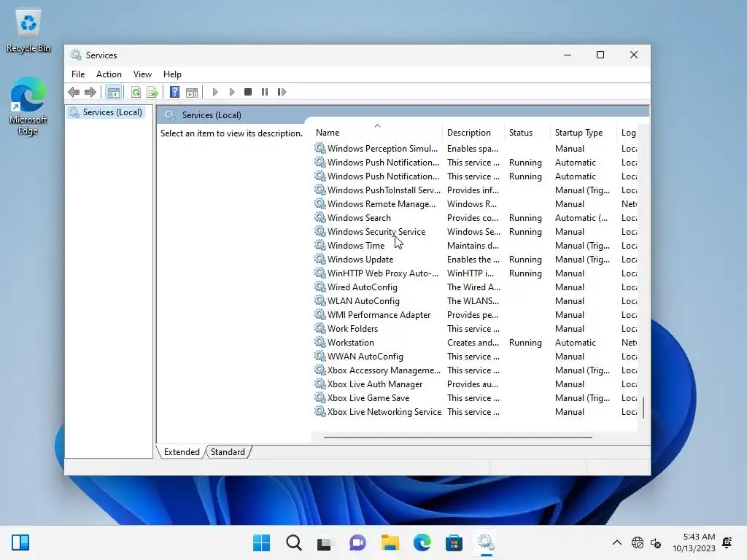The image size is (747, 560).
Task: Select Work Folders service
Action: tap(352, 329)
